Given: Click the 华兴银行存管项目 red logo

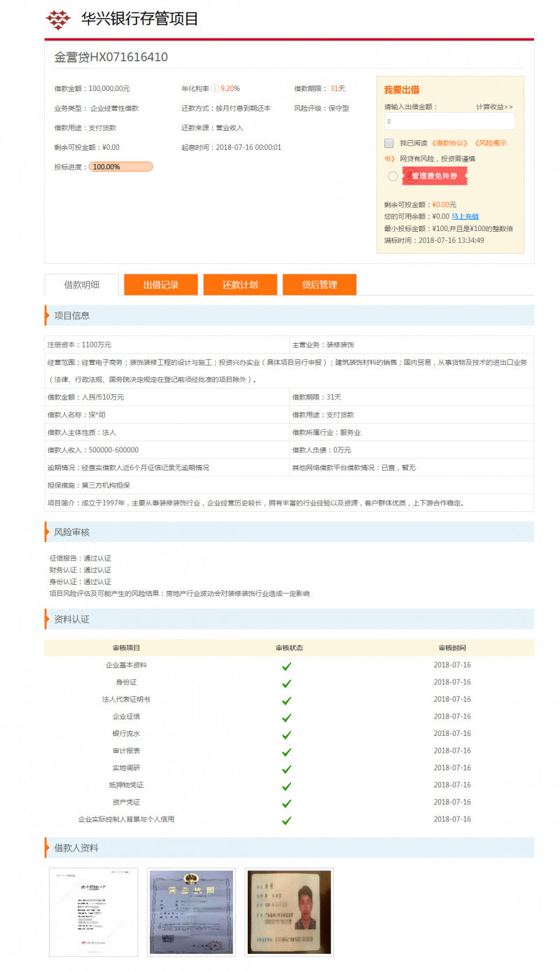Looking at the screenshot, I should tap(58, 20).
